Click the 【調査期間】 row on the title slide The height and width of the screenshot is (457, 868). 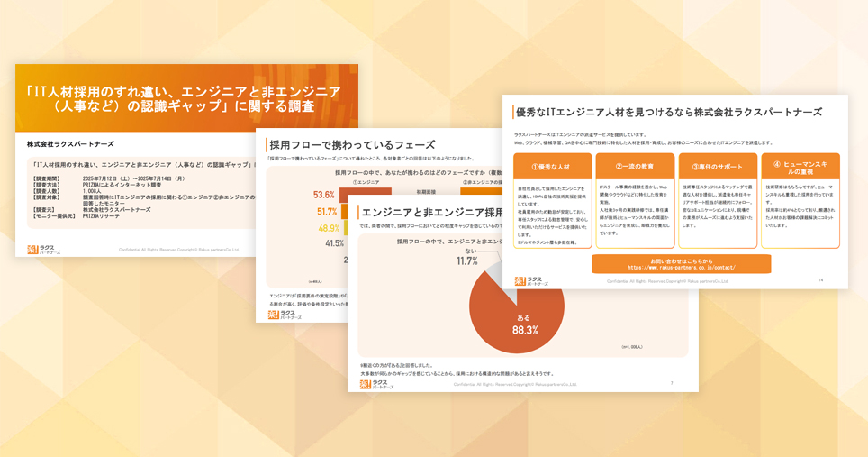pos(108,178)
